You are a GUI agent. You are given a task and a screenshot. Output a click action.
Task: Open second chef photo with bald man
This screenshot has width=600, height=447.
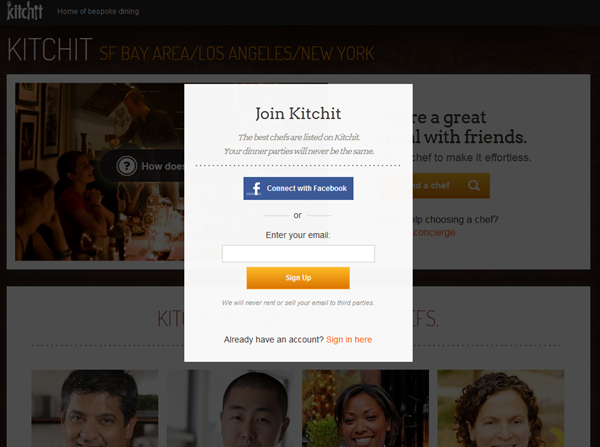(230, 408)
